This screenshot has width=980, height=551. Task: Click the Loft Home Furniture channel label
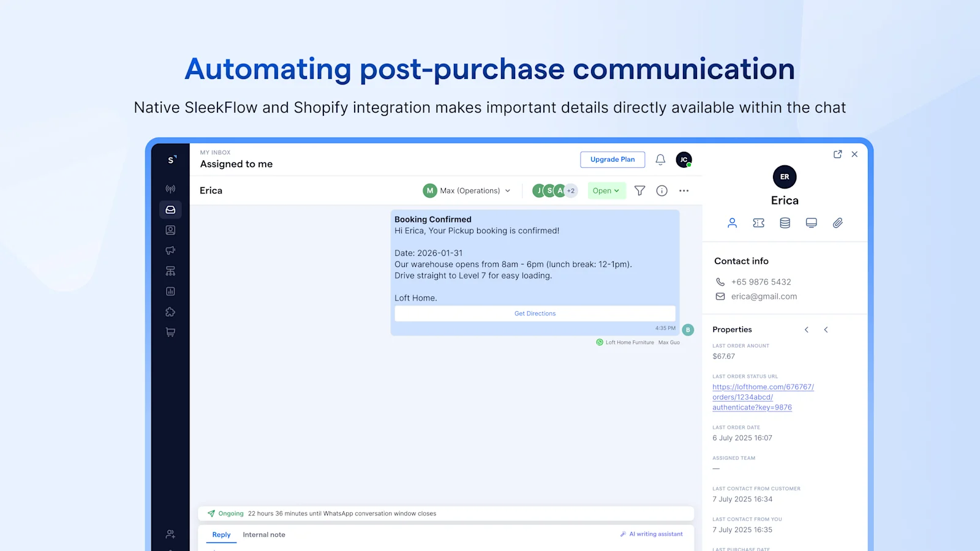[630, 342]
